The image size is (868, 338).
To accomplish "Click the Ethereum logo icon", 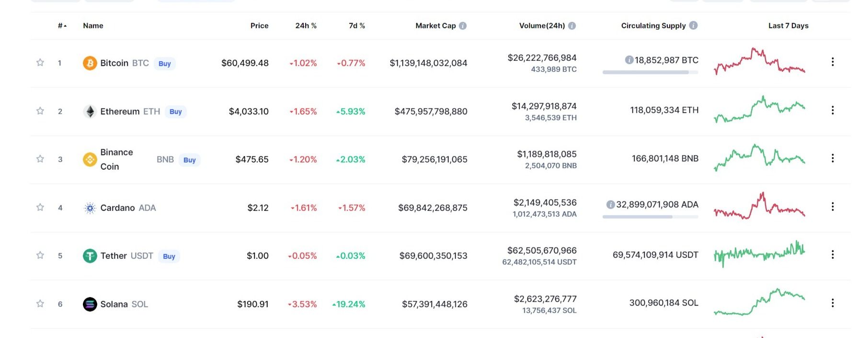I will click(90, 111).
